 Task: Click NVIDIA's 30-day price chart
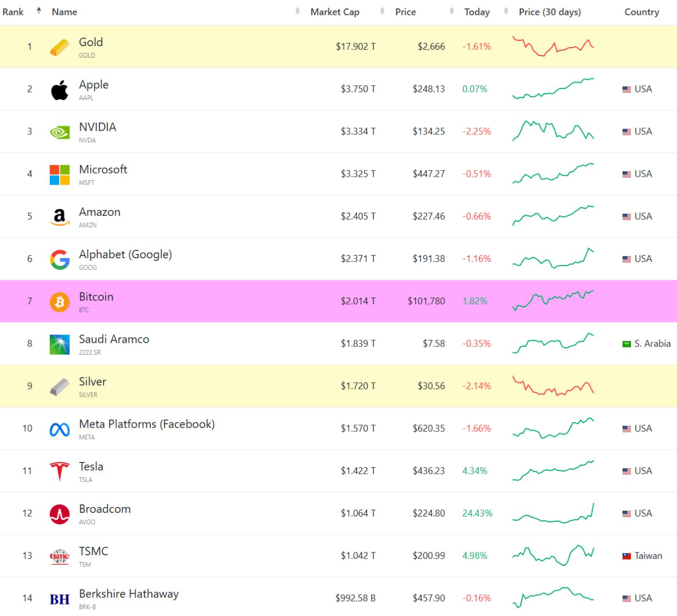553,131
